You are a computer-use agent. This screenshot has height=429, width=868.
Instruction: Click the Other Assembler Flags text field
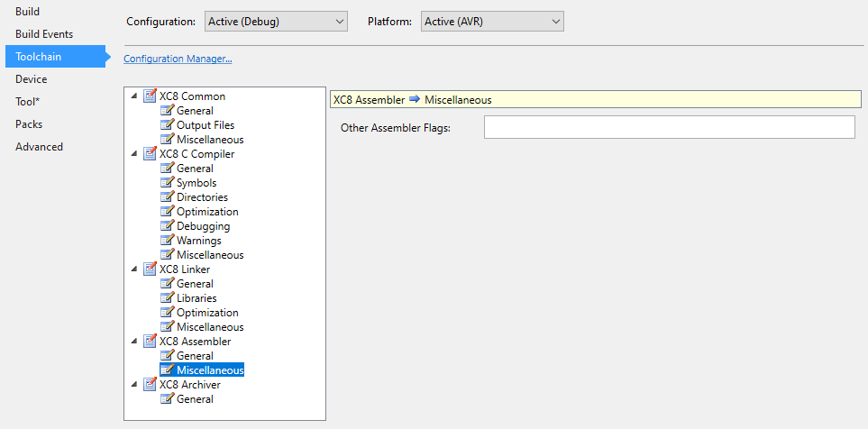coord(669,127)
